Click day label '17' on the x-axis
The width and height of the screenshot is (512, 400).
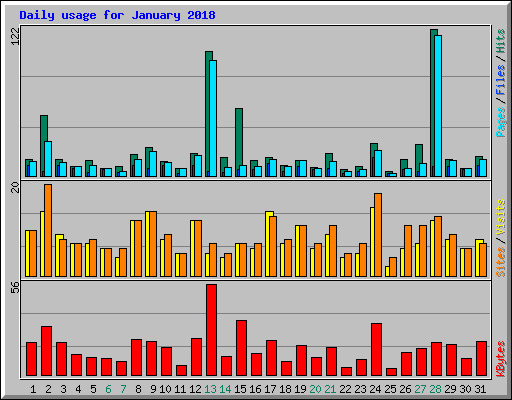tap(270, 389)
